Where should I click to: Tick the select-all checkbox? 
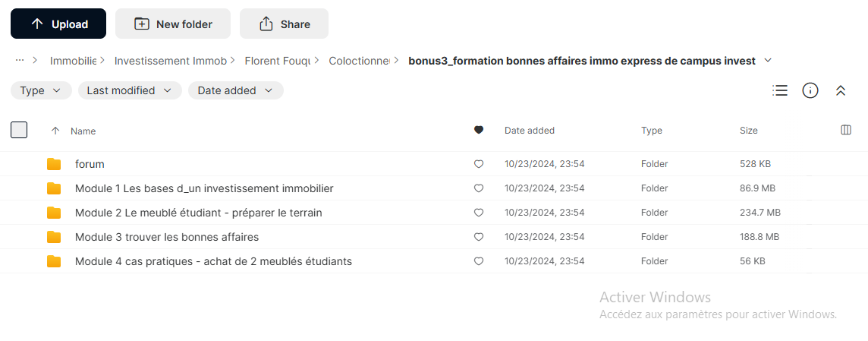point(19,131)
